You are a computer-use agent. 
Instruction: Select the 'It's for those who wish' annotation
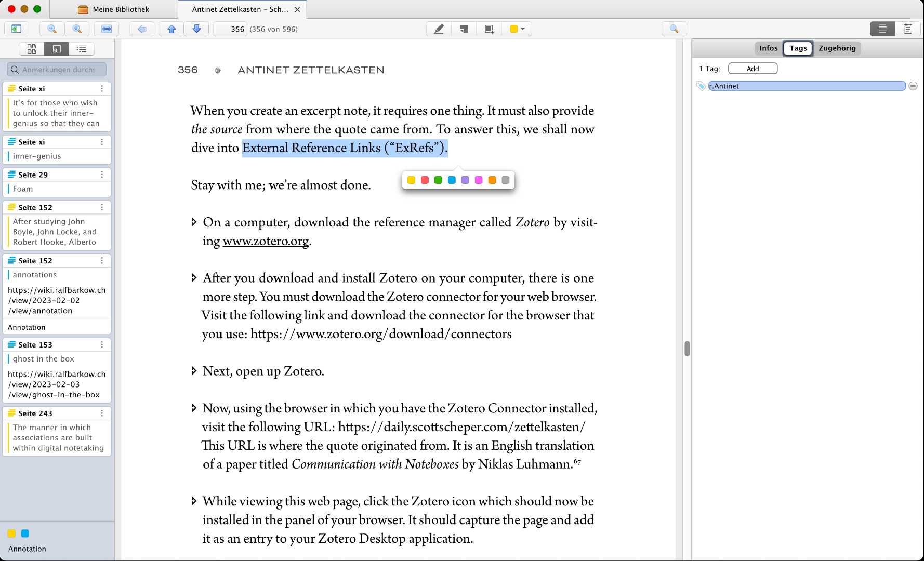pyautogui.click(x=56, y=113)
